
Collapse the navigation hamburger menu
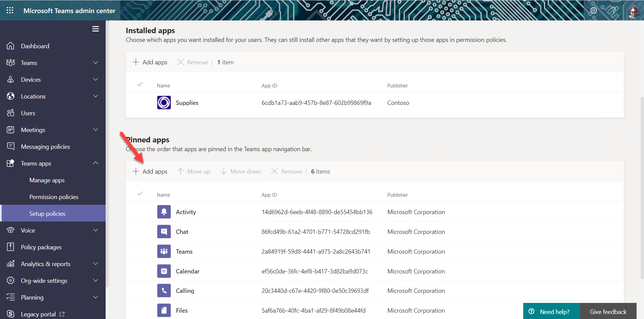click(x=96, y=29)
